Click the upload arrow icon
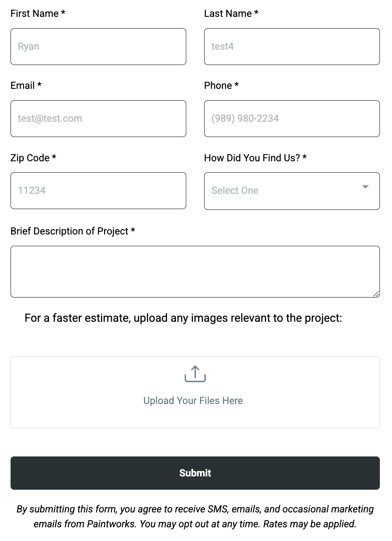Viewport: 392px width, 541px height. [x=194, y=374]
